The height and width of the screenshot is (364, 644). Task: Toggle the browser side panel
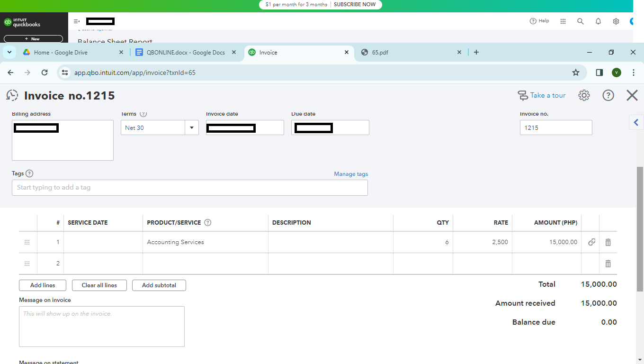click(599, 73)
